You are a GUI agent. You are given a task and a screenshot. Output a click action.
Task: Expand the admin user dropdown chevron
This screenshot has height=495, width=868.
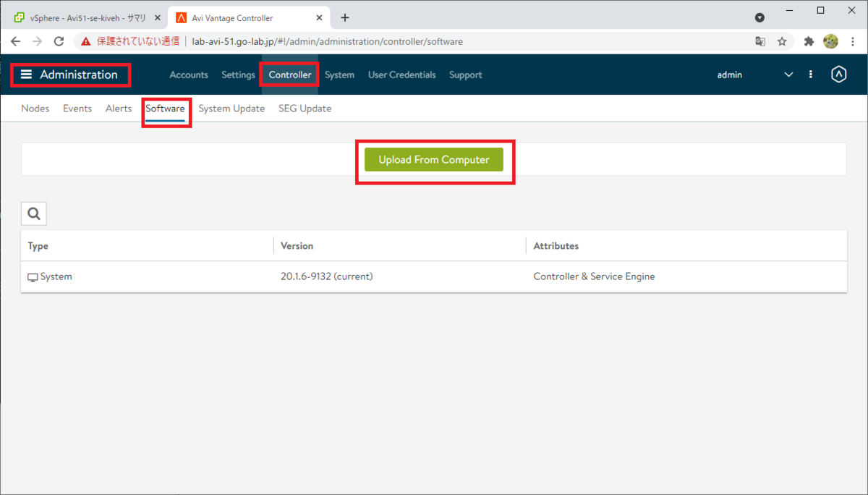(x=788, y=75)
